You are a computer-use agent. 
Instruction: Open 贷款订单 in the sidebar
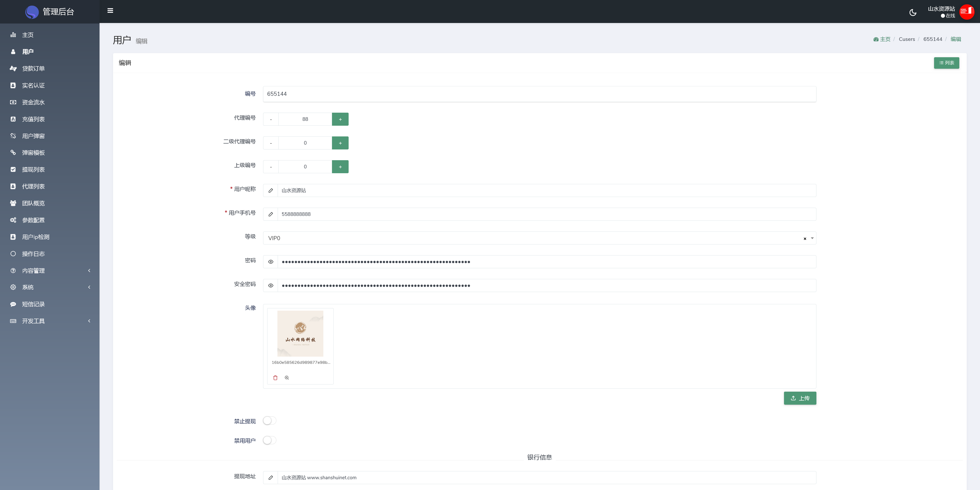tap(33, 68)
